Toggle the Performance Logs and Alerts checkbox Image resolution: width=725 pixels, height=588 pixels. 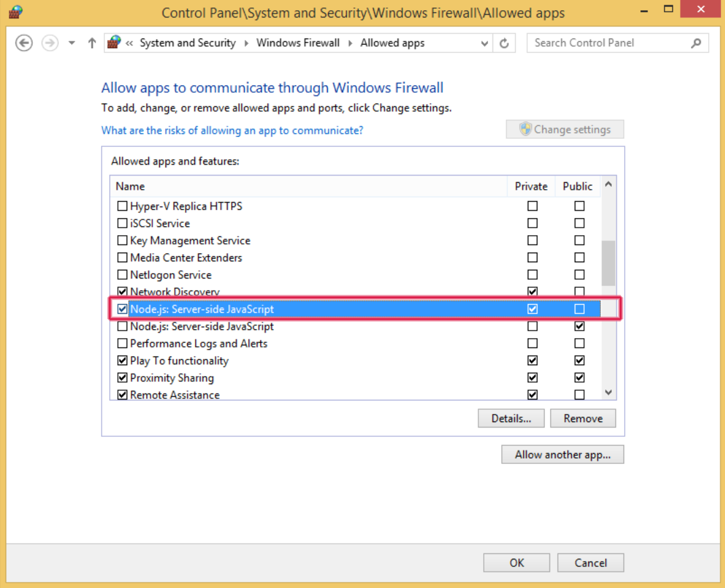pos(122,343)
